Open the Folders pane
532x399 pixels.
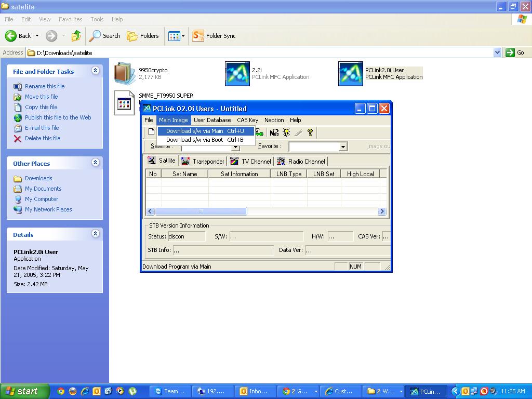pos(143,36)
